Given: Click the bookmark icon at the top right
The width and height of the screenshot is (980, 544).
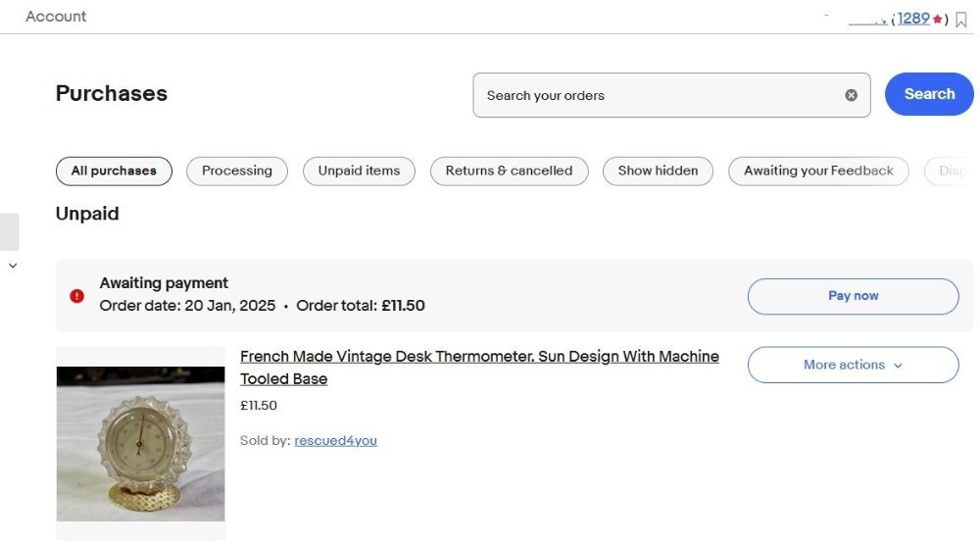Looking at the screenshot, I should pyautogui.click(x=960, y=20).
